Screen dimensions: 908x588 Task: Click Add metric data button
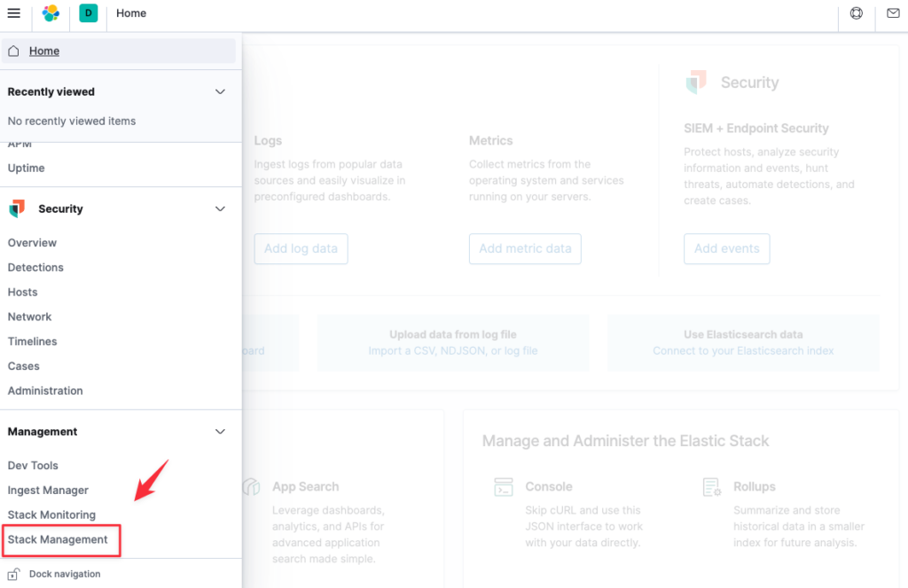525,248
